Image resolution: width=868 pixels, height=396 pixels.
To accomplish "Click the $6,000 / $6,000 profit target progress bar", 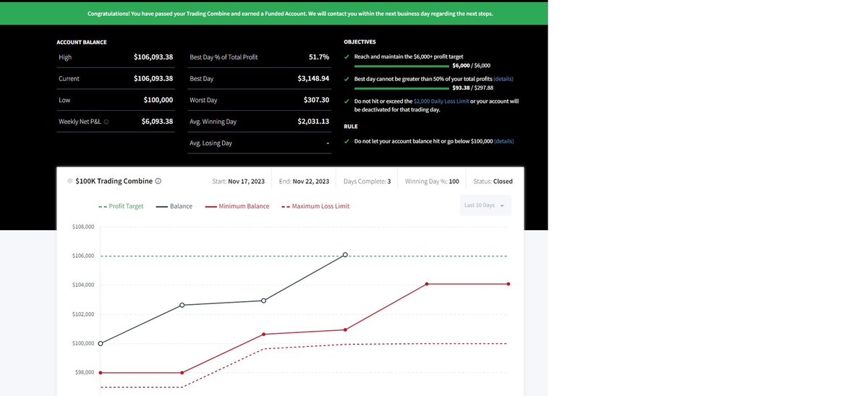I will click(x=401, y=65).
